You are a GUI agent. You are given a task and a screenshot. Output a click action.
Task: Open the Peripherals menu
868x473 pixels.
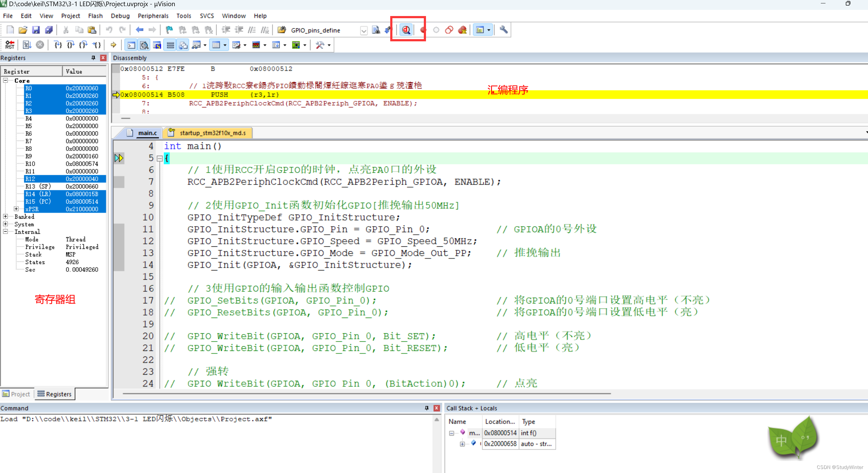pos(153,16)
